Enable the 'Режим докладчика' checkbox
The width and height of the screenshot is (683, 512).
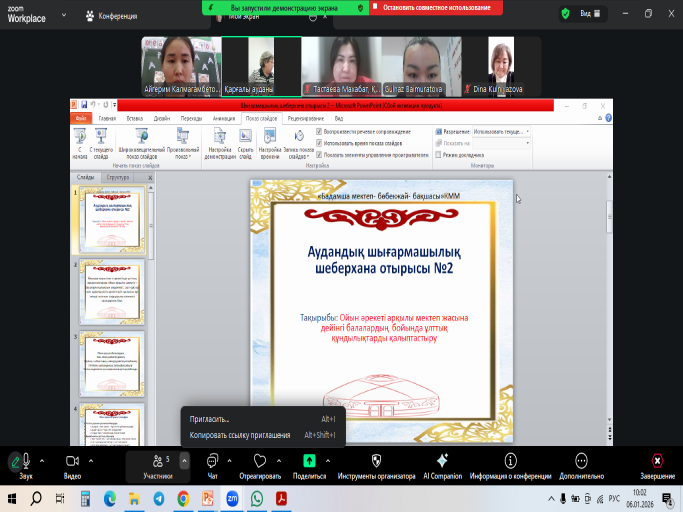click(x=438, y=155)
